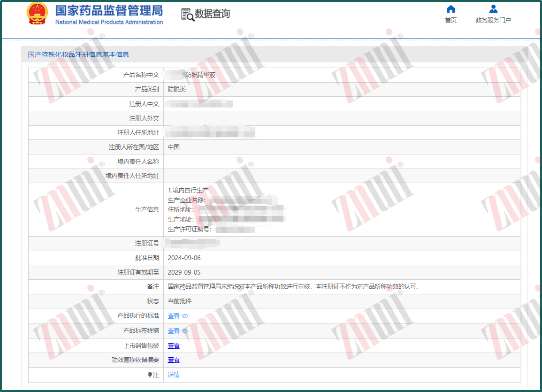The width and height of the screenshot is (542, 392).
Task: Open 上市销售包装 查看 link
Action: [174, 346]
